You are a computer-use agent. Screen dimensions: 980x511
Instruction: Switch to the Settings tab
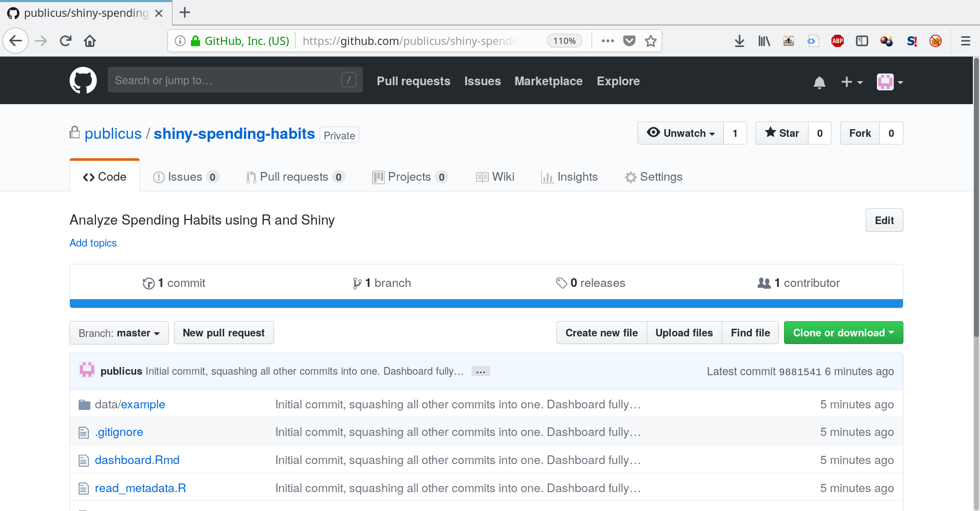(x=653, y=177)
